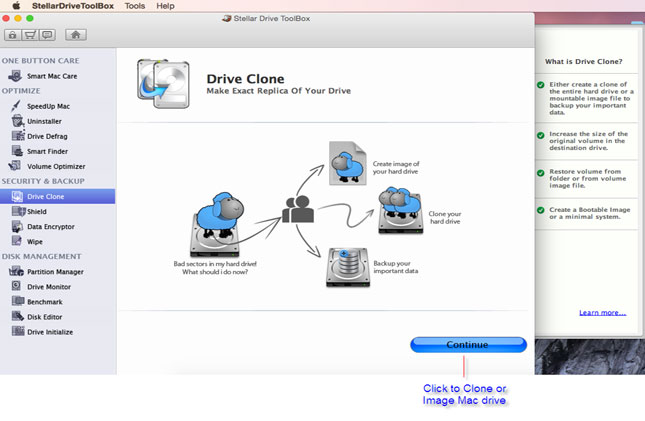Open Uninstaller from the sidebar
This screenshot has height=421, width=645.
pos(44,121)
